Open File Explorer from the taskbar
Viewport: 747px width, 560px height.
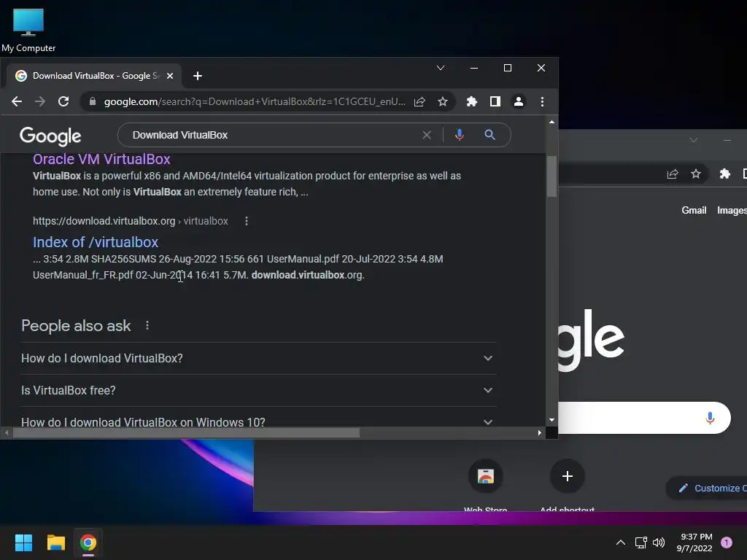(55, 542)
